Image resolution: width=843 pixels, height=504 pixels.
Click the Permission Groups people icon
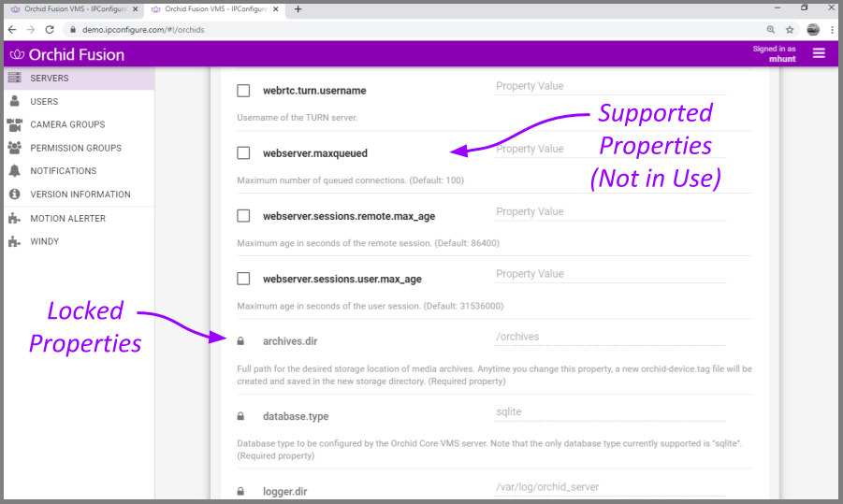pos(15,148)
